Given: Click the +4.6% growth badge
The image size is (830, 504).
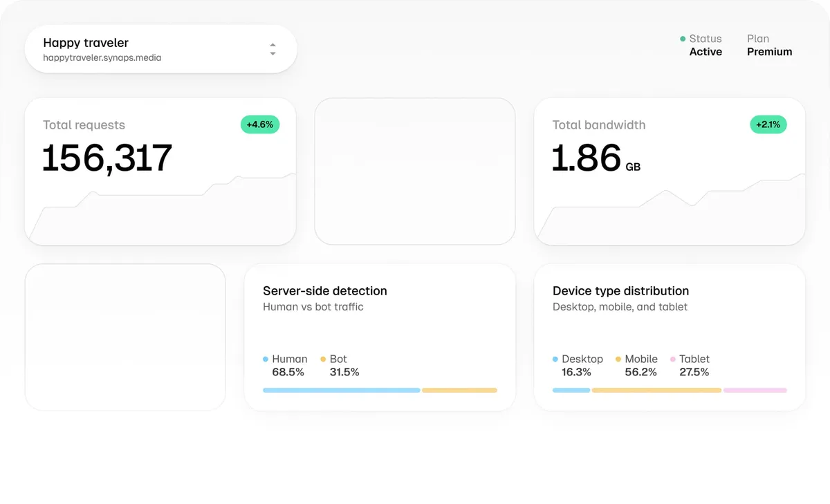Looking at the screenshot, I should click(260, 124).
